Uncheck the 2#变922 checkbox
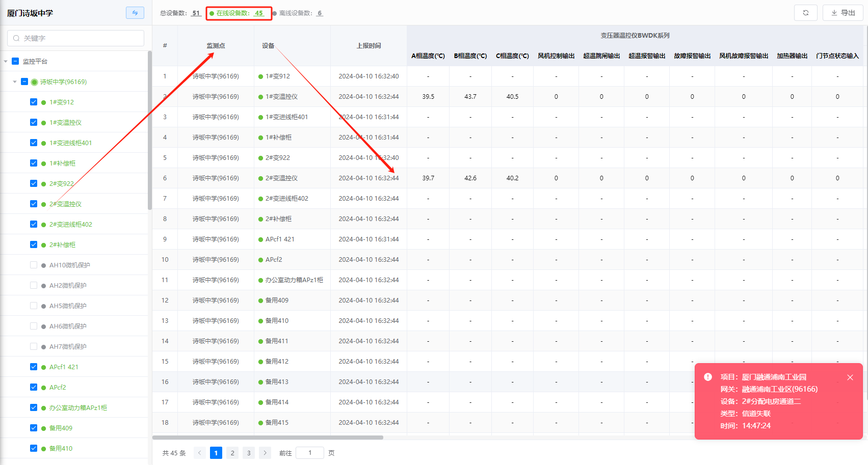 (x=34, y=183)
